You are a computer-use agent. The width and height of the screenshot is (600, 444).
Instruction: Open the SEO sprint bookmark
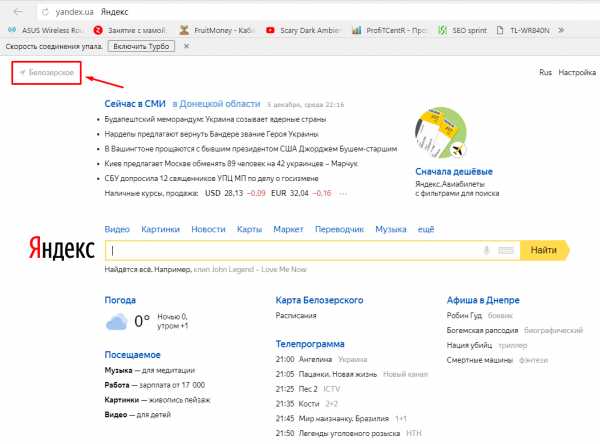[x=463, y=30]
